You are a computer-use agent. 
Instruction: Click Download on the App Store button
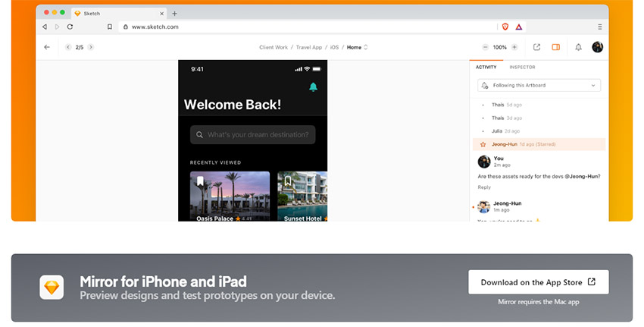point(539,282)
